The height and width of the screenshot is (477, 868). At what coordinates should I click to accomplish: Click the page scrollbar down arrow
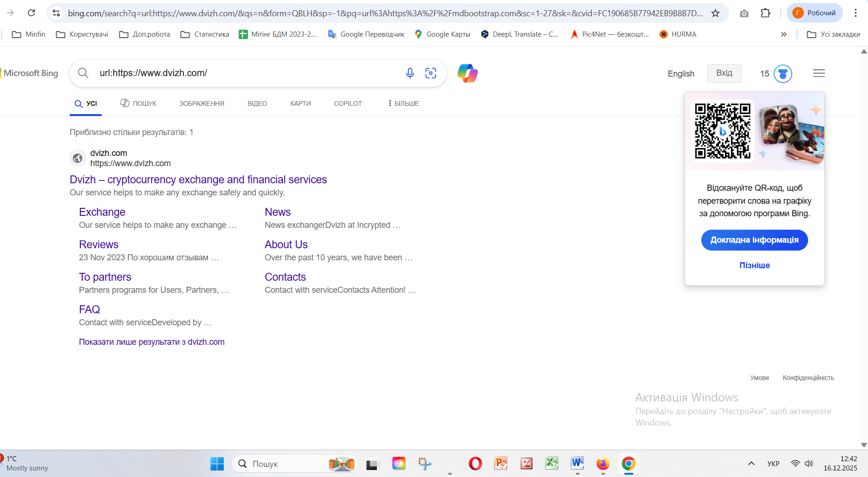[864, 445]
